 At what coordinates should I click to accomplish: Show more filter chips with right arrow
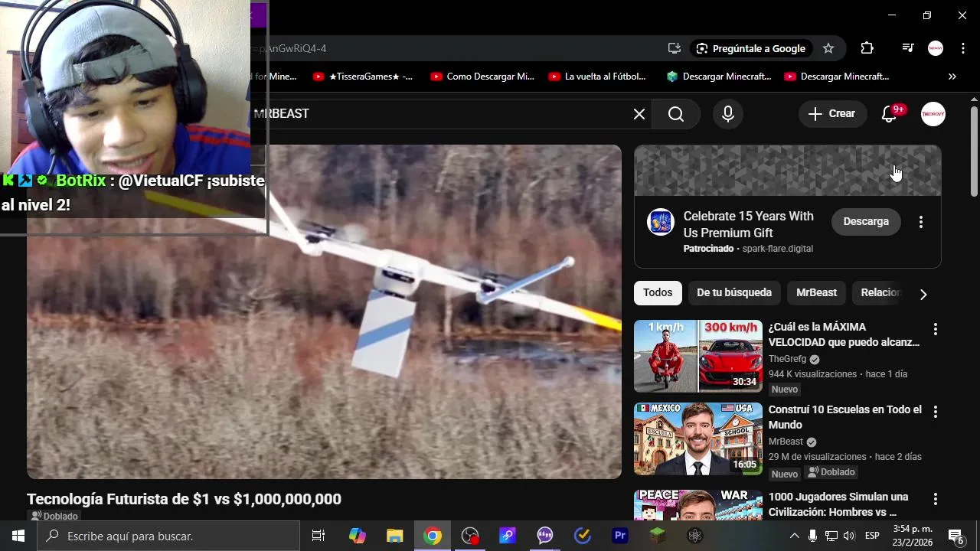pyautogui.click(x=923, y=294)
